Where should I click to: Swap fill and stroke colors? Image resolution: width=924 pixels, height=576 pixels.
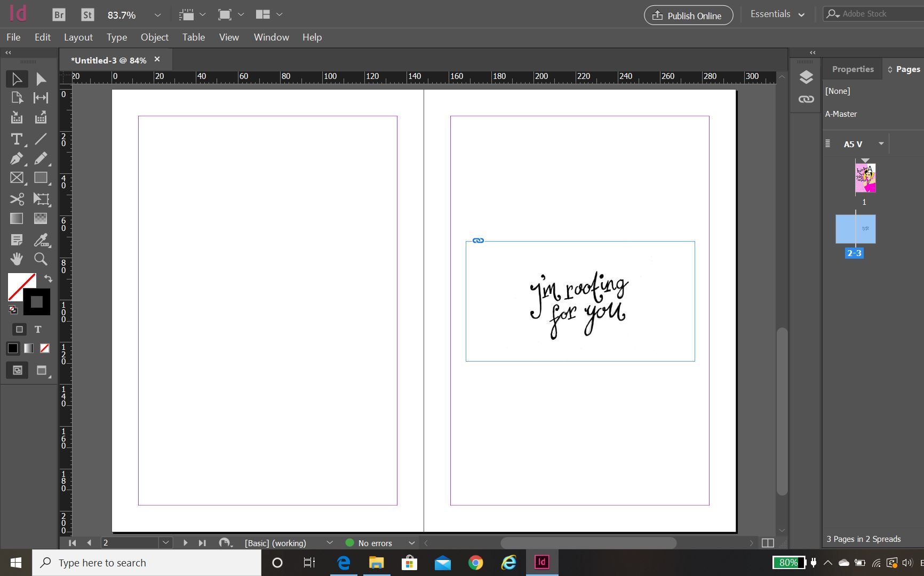click(x=48, y=278)
